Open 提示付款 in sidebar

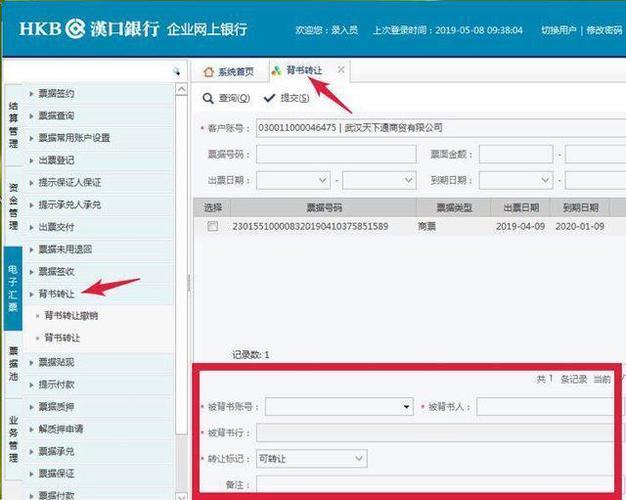click(x=56, y=385)
